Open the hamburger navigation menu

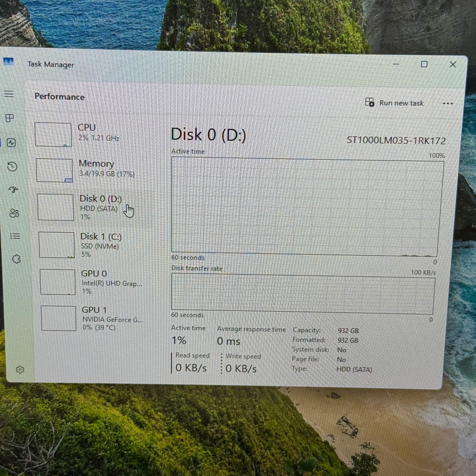pyautogui.click(x=9, y=94)
